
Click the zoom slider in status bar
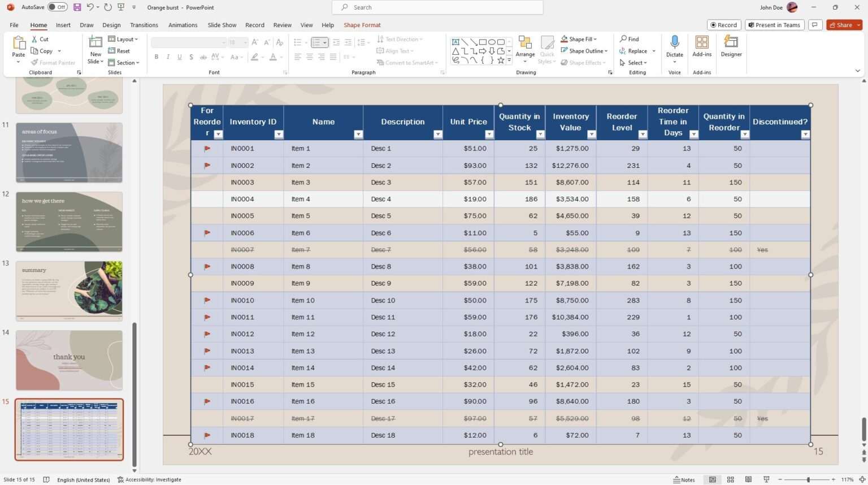pos(808,479)
